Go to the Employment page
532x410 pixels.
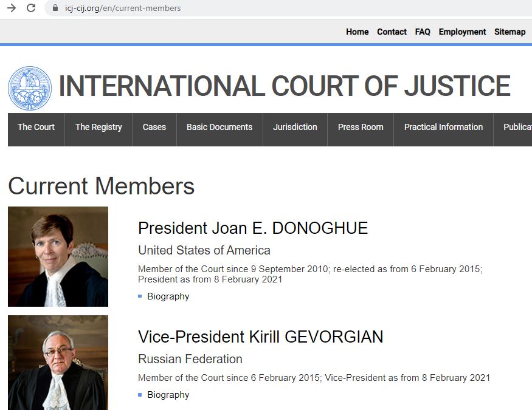pyautogui.click(x=462, y=32)
